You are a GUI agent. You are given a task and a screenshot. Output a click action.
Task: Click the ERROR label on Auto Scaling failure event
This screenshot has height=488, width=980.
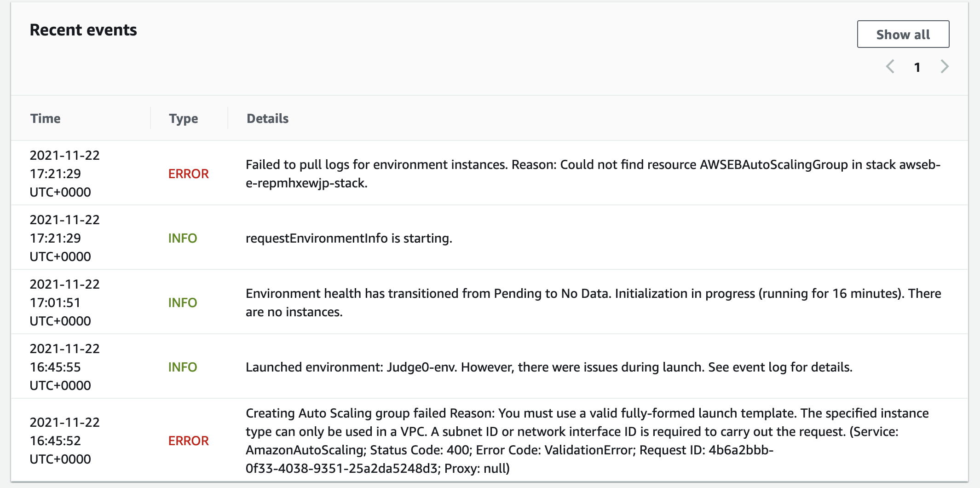click(188, 441)
